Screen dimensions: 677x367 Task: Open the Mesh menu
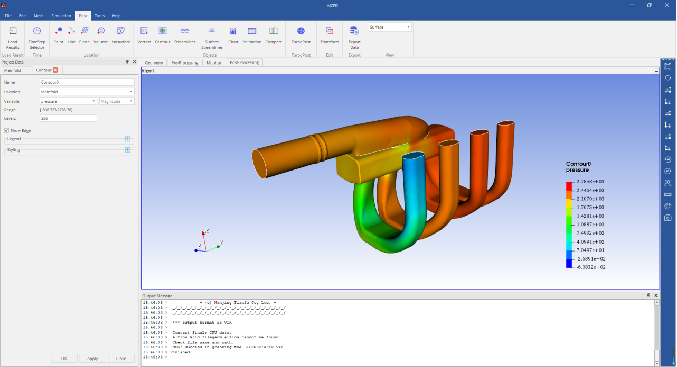coord(38,16)
